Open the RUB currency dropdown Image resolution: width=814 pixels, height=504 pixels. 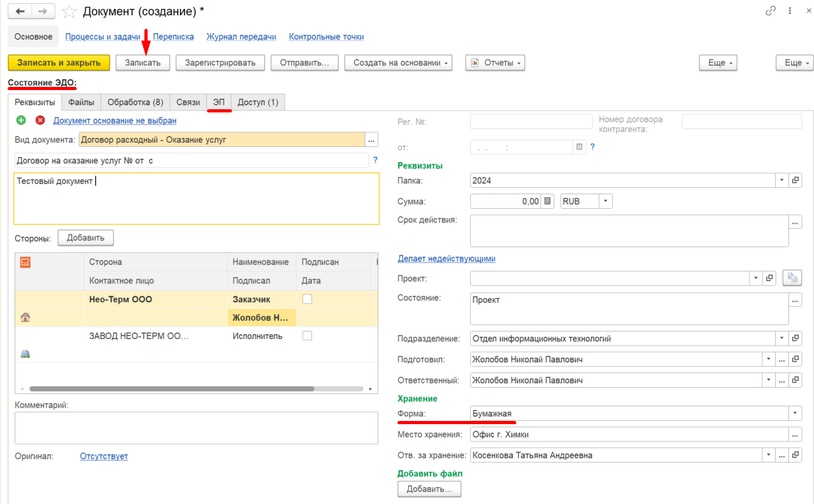click(606, 201)
